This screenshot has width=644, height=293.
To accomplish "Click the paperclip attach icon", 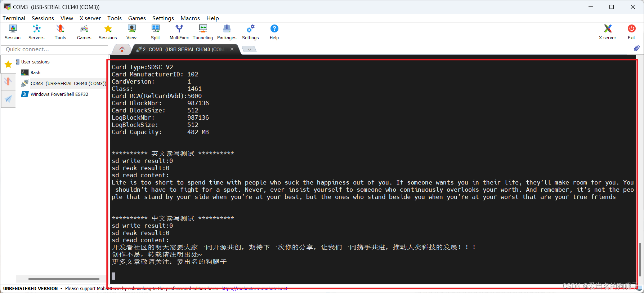I will (x=636, y=48).
